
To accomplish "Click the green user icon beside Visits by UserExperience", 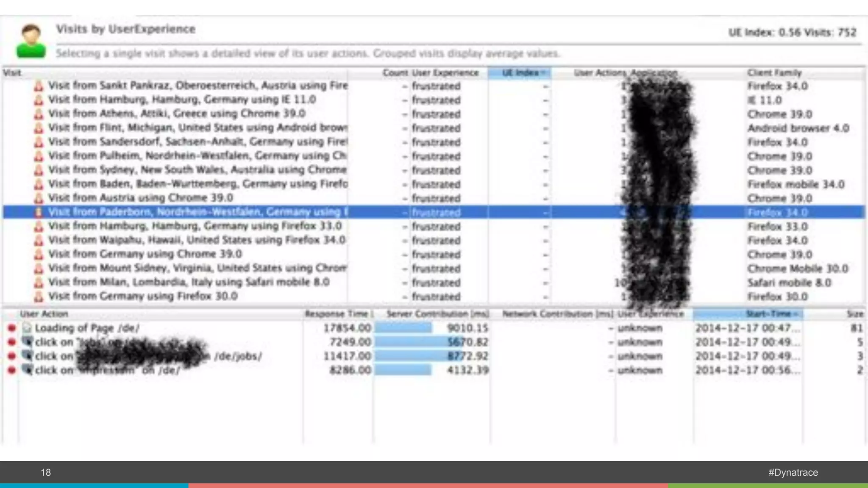I will tap(31, 41).
